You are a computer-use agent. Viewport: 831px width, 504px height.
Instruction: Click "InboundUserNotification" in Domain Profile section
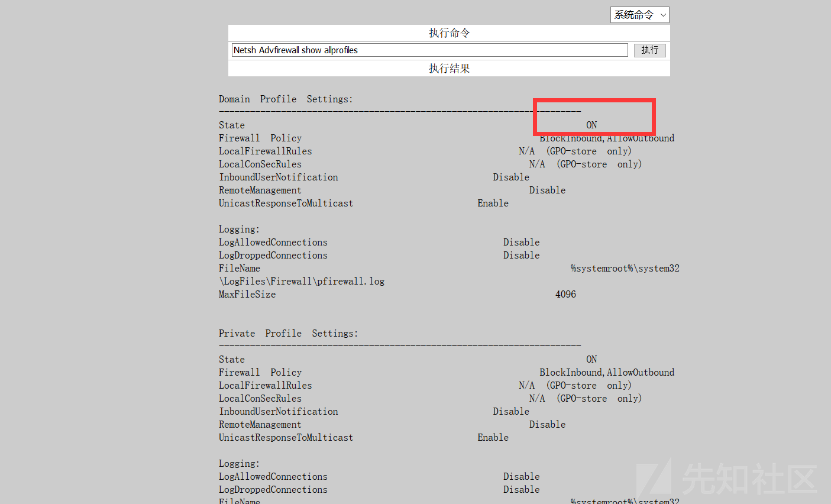click(279, 177)
